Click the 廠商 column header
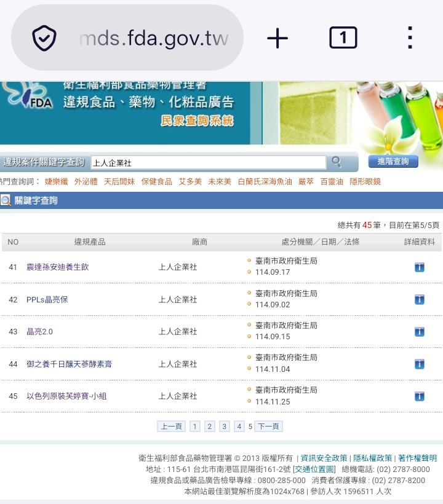Screen dimensions: 443x504 coord(199,242)
